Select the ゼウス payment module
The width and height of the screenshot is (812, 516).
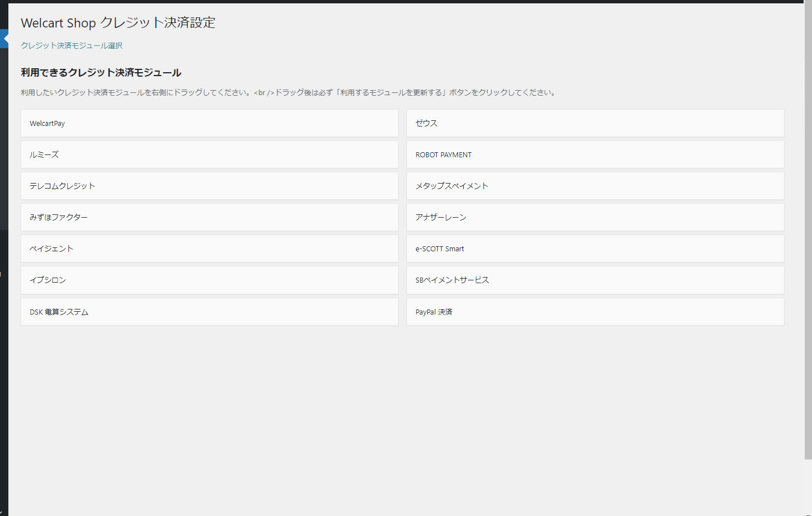[x=596, y=123]
